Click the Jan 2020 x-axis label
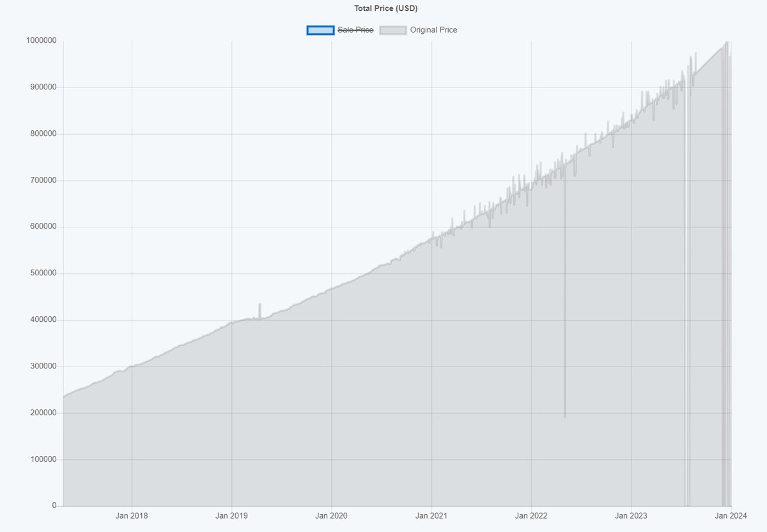The height and width of the screenshot is (532, 767). (331, 516)
